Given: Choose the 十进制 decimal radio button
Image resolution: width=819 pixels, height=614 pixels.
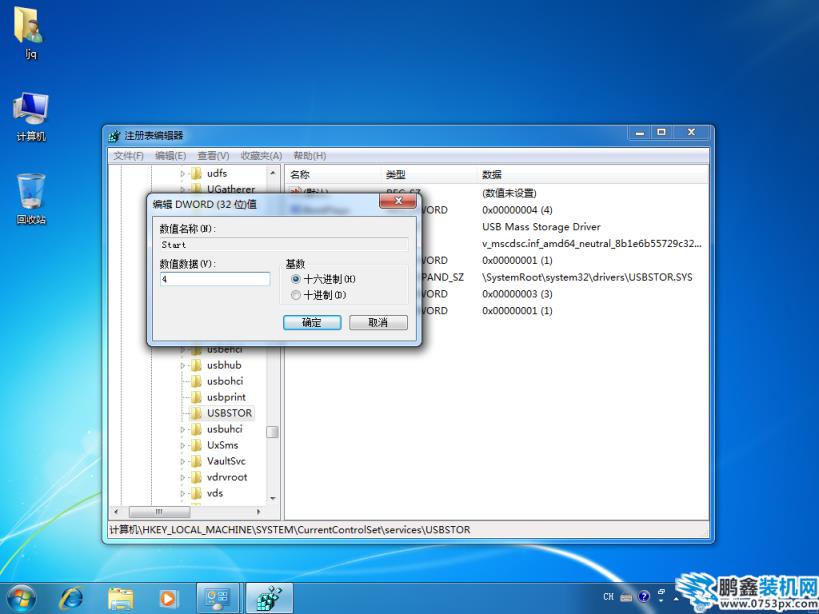Looking at the screenshot, I should pyautogui.click(x=296, y=295).
